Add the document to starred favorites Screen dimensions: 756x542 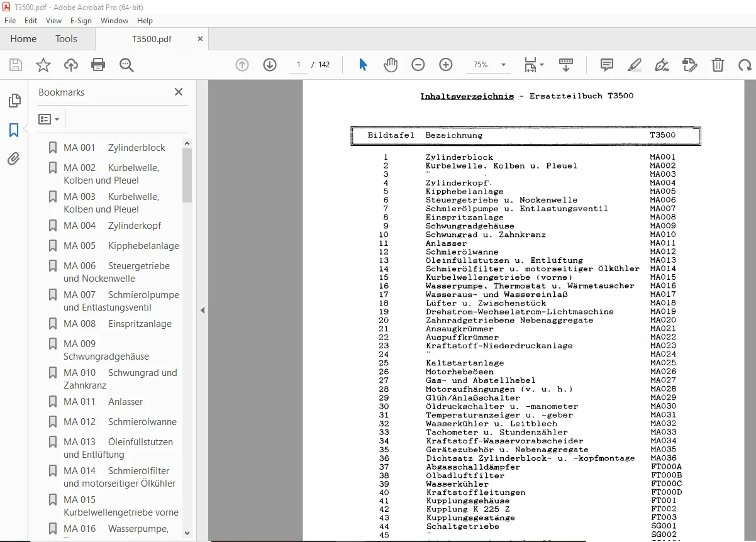tap(43, 65)
